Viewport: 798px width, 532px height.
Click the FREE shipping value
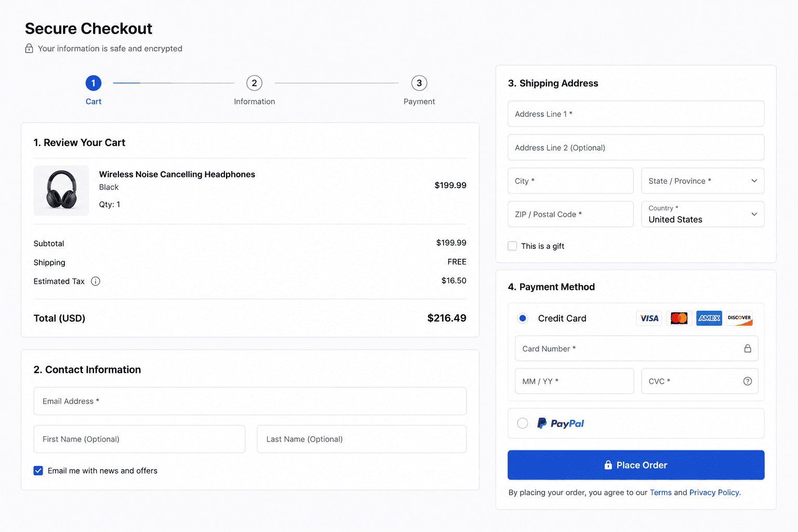click(457, 262)
